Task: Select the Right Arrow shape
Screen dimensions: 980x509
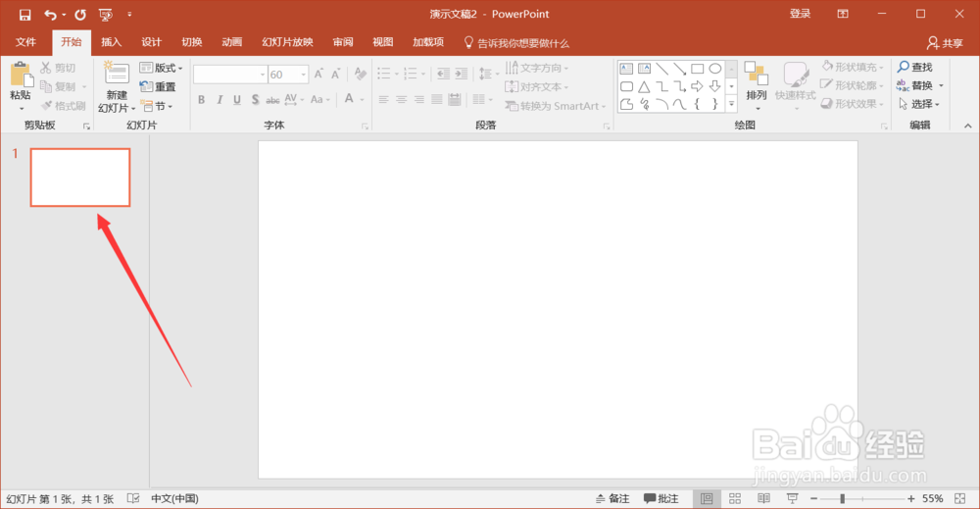Action: pos(698,86)
